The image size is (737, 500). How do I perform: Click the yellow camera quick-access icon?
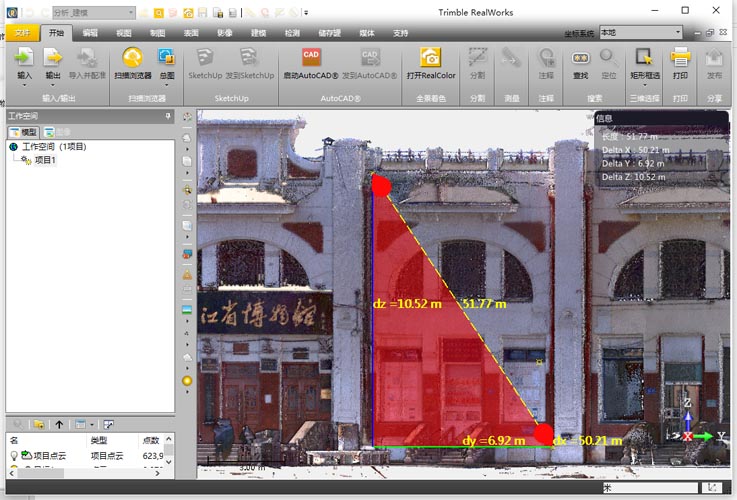coord(188,13)
